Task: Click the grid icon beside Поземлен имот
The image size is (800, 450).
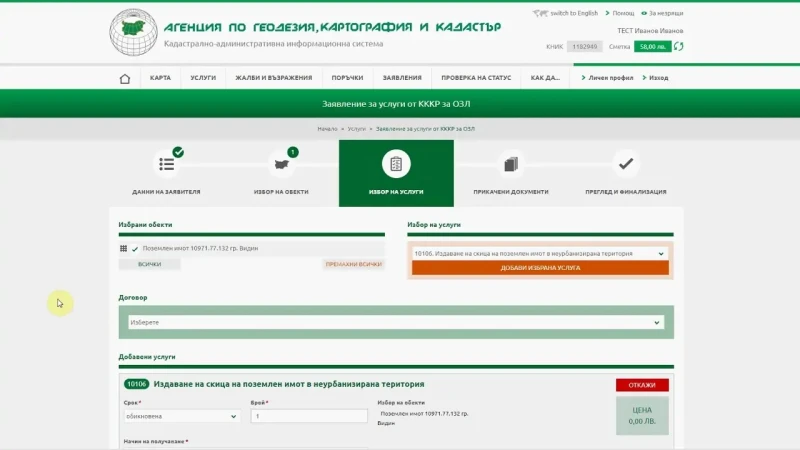Action: (x=123, y=248)
